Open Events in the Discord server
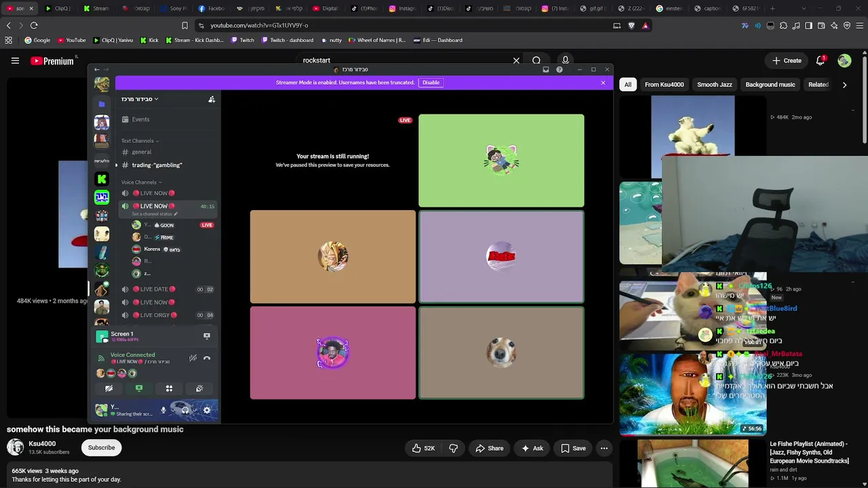 point(169,119)
